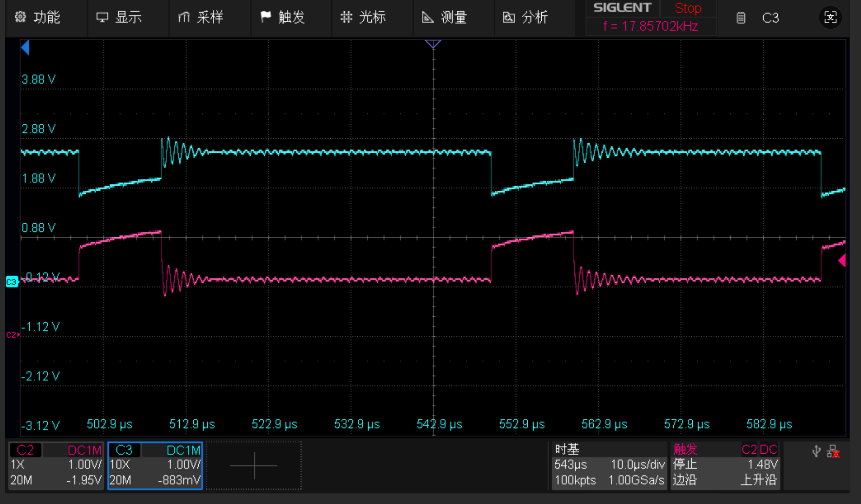
Task: Open the C2 channel settings box
Action: click(56, 466)
